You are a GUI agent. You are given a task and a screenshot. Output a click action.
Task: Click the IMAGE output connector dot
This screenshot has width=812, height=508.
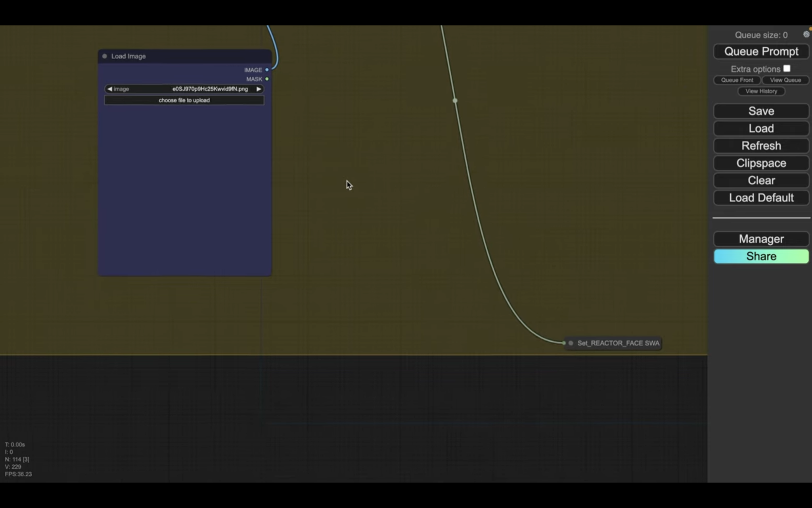coord(267,70)
